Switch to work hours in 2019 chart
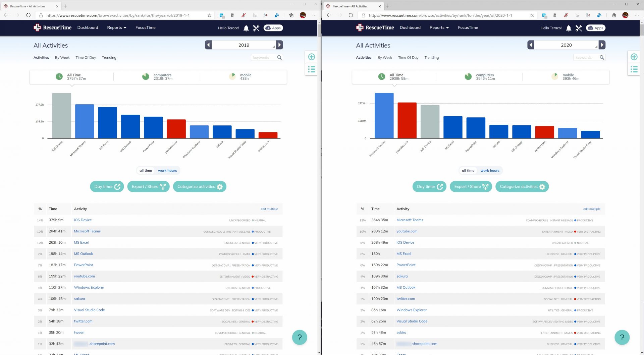This screenshot has width=644, height=355. 167,171
